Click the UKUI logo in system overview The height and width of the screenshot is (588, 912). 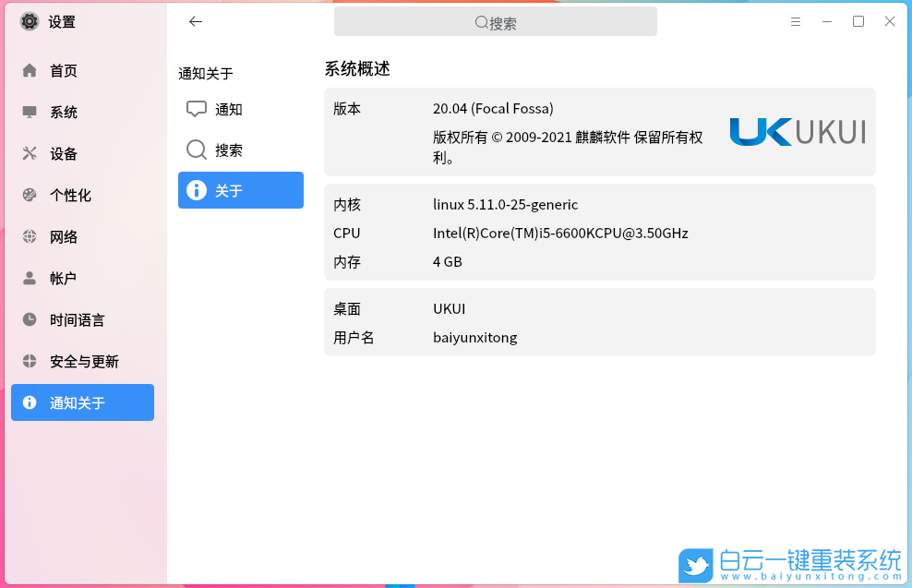point(798,132)
